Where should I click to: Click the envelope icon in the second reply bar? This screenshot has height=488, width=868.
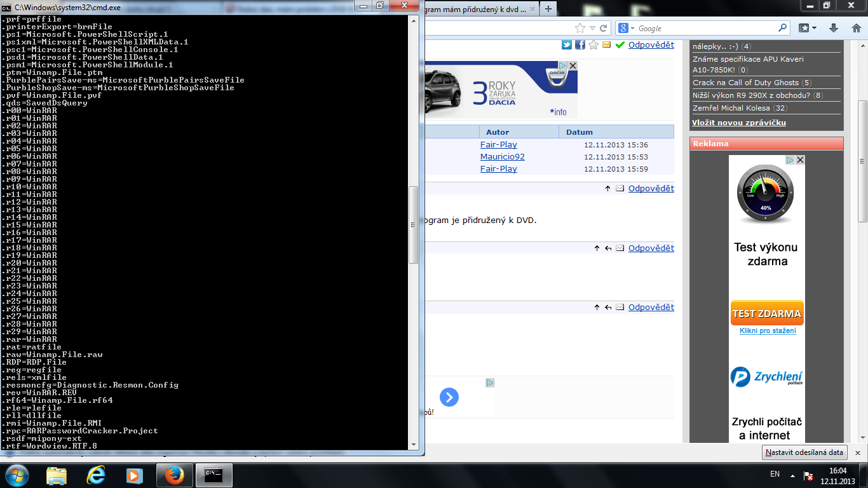click(x=620, y=248)
